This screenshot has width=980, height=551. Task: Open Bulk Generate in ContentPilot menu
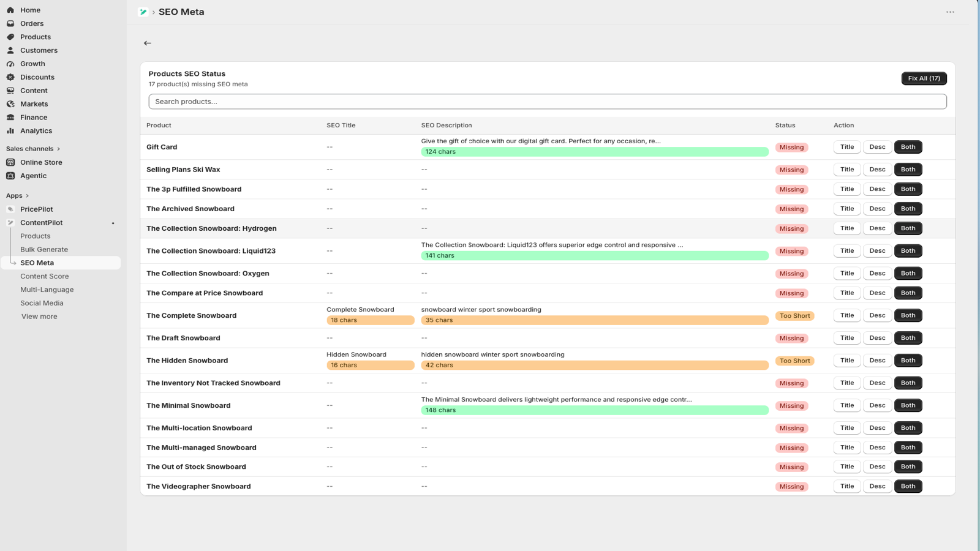44,249
